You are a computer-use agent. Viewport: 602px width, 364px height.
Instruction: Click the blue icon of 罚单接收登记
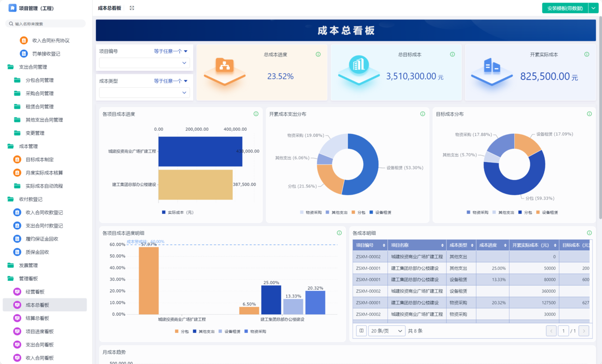24,54
